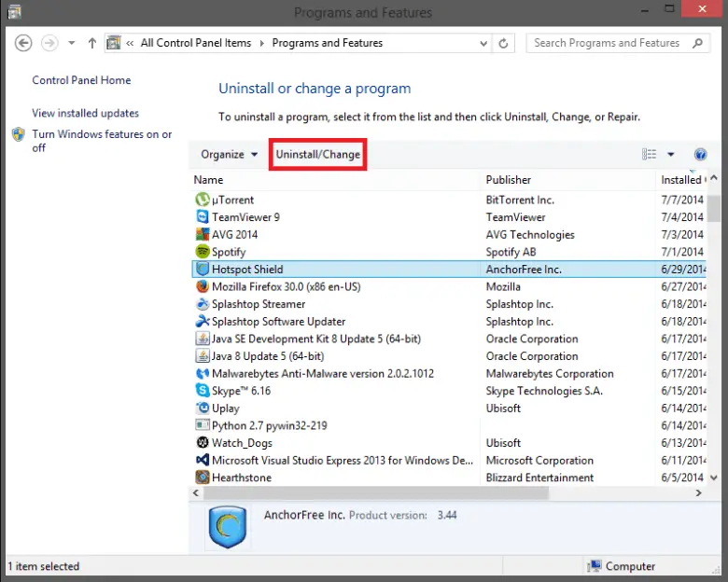Click the vertical scrollbar up arrow
This screenshot has height=582, width=728.
(714, 178)
